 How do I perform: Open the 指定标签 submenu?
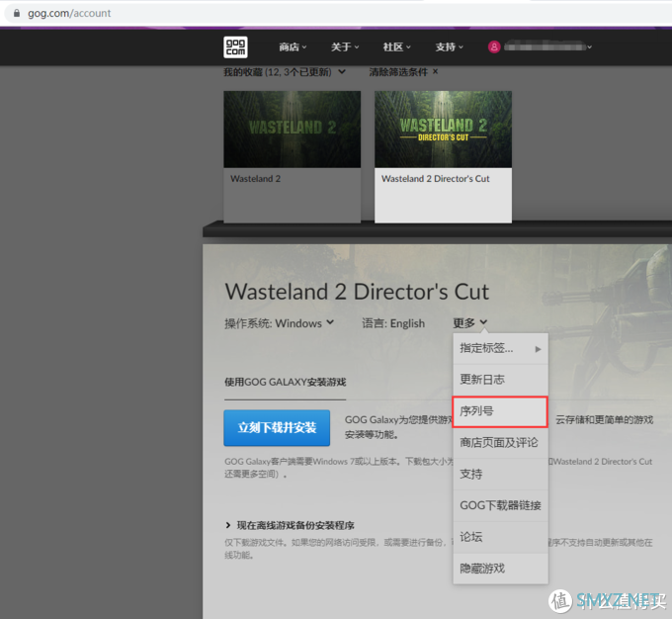pos(500,348)
